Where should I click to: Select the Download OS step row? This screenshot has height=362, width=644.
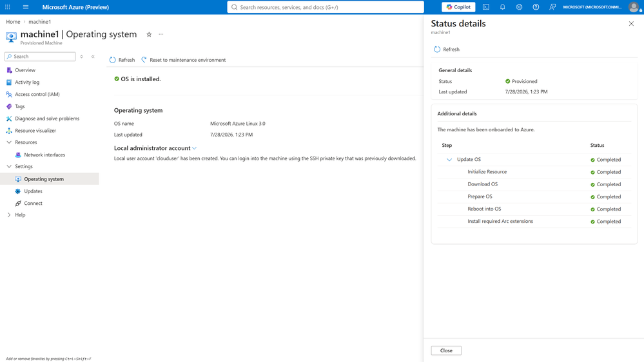(x=534, y=184)
